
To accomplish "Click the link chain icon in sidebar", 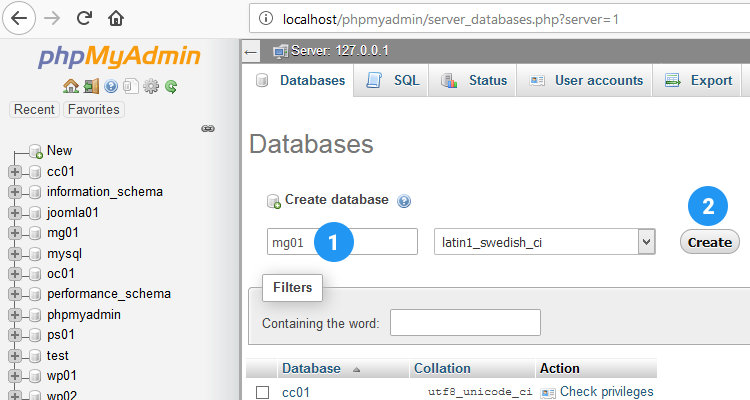I will click(x=208, y=129).
